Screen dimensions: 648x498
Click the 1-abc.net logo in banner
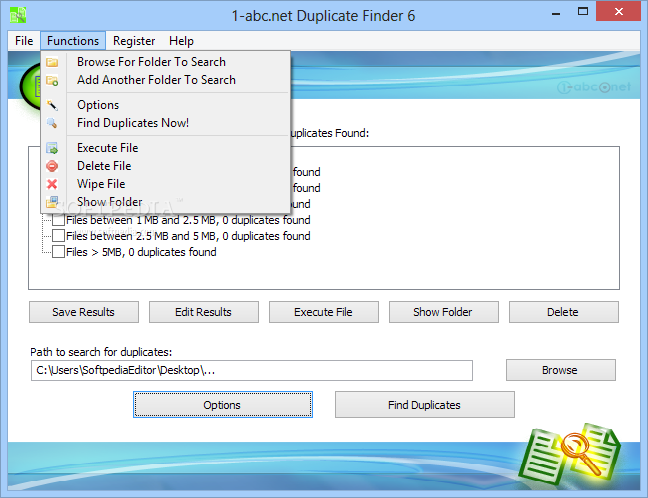pyautogui.click(x=594, y=87)
